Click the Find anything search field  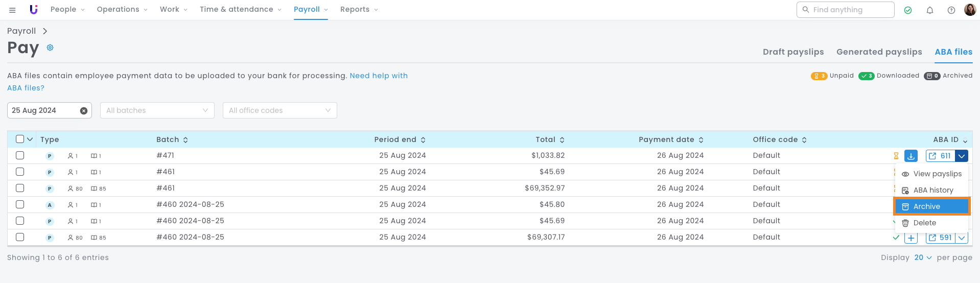pyautogui.click(x=846, y=10)
